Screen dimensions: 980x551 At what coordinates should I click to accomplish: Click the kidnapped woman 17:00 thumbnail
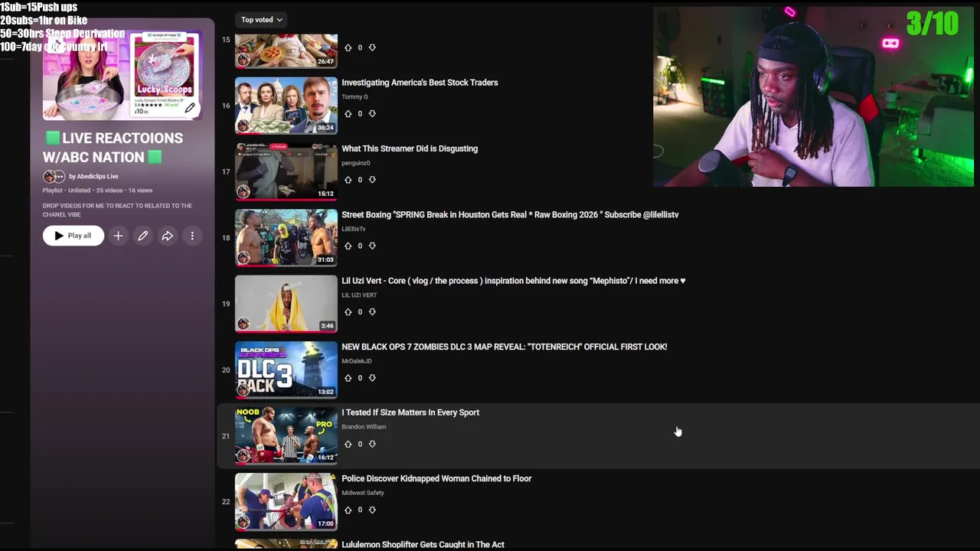[286, 502]
